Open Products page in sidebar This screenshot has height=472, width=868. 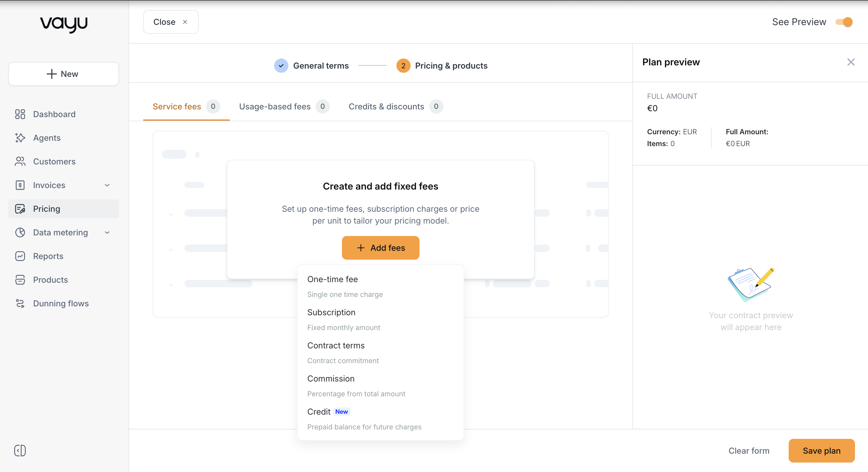[63, 280]
